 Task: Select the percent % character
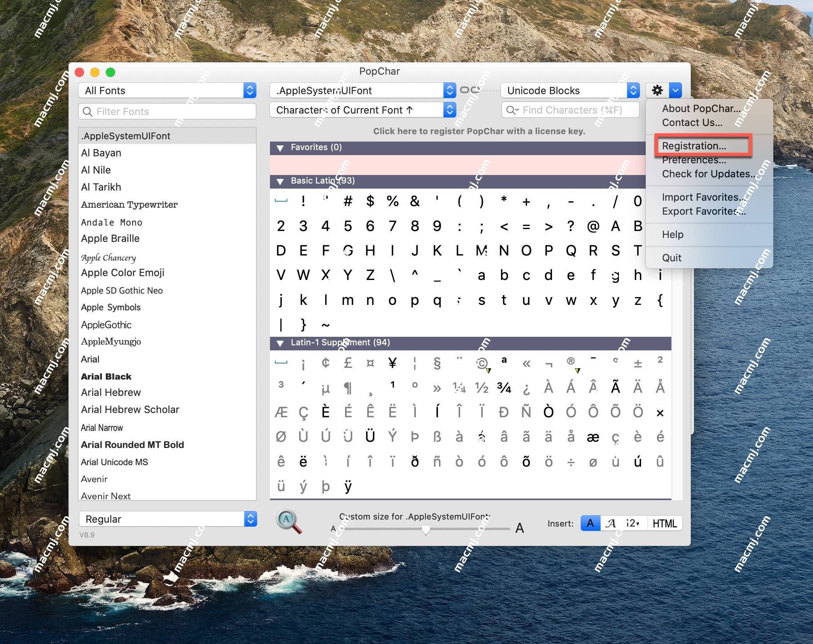pyautogui.click(x=392, y=201)
